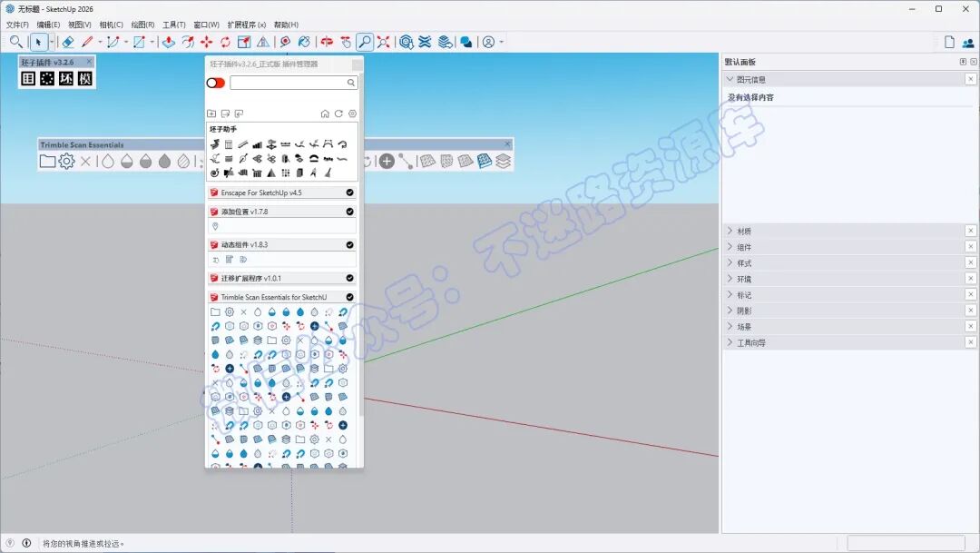Click the 模 icon in 坯子插件 toolbar
Image resolution: width=980 pixels, height=553 pixels.
point(85,78)
